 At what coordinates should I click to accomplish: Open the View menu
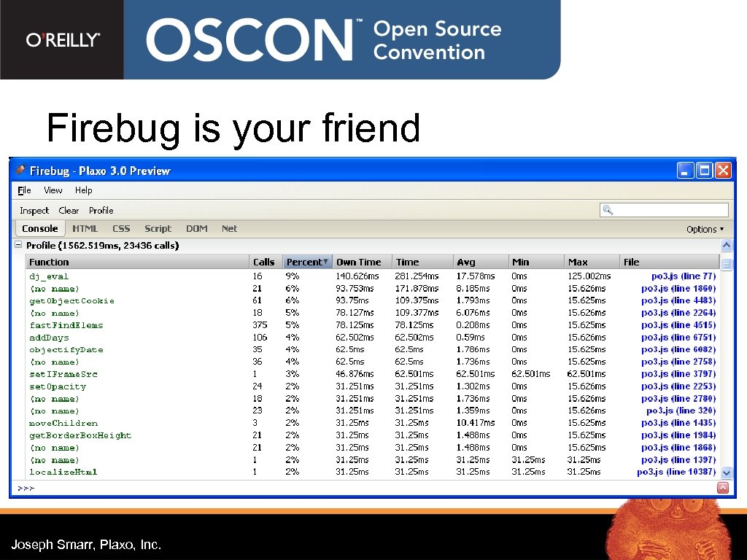53,190
